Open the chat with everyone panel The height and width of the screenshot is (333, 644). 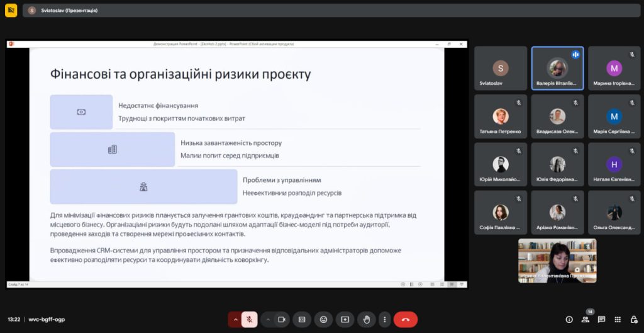[x=601, y=319]
